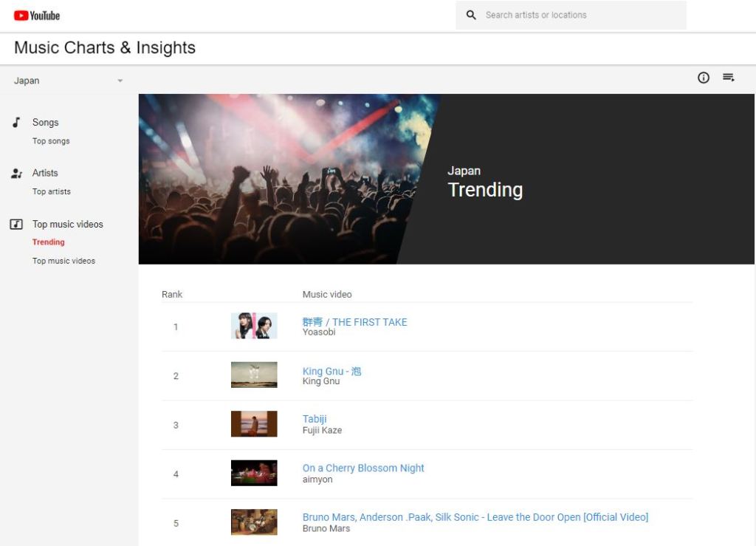Image resolution: width=756 pixels, height=546 pixels.
Task: Open the Tabiji video link
Action: pos(315,419)
